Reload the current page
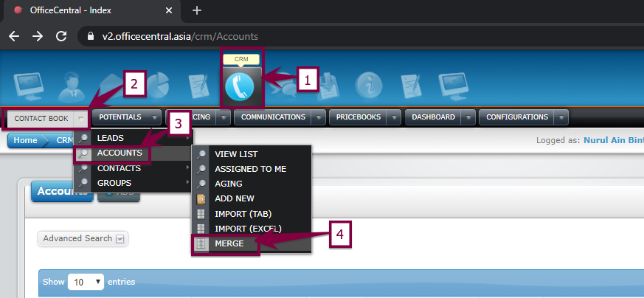 [x=61, y=37]
